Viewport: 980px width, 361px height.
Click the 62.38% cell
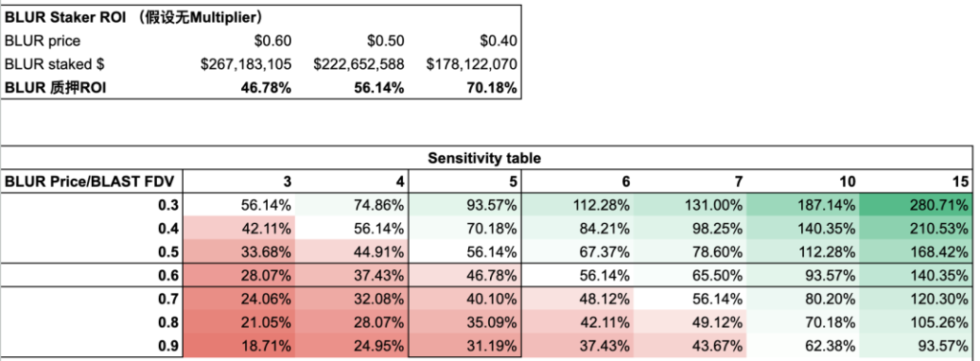point(803,346)
